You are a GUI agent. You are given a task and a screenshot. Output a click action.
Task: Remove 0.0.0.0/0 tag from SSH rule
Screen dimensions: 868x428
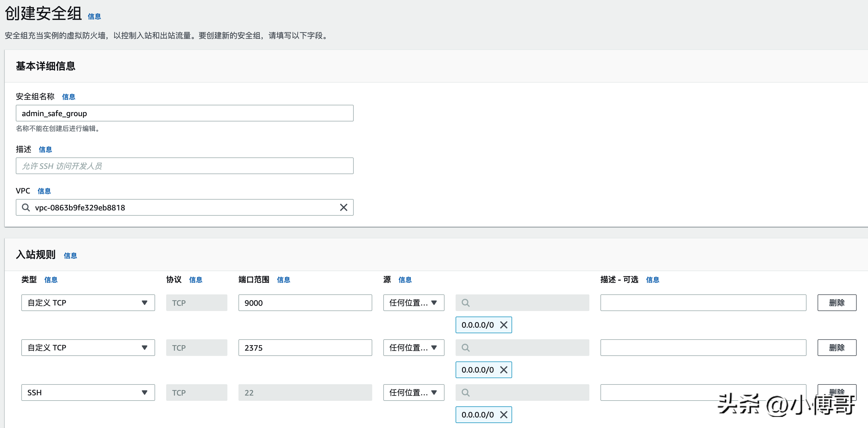(x=504, y=414)
